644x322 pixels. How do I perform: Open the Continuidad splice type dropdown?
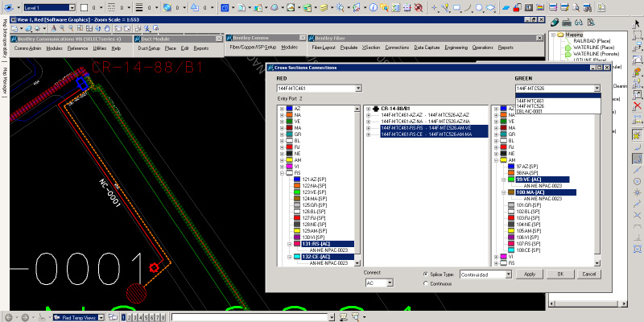[x=508, y=274]
